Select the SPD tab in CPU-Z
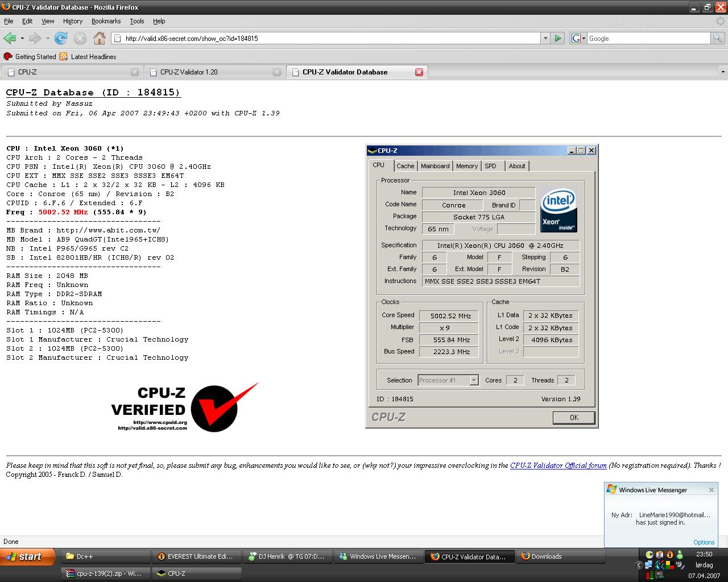The image size is (728, 582). point(491,166)
